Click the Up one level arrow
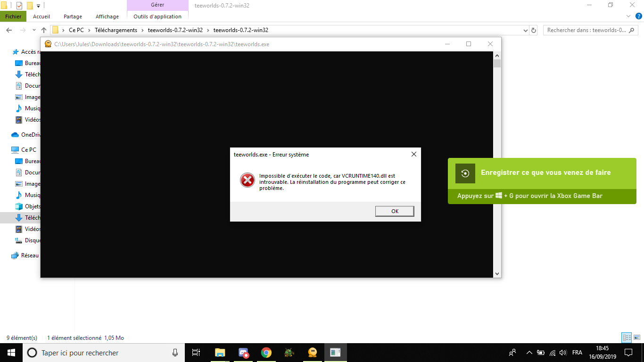Viewport: 644px width, 362px height. (44, 30)
